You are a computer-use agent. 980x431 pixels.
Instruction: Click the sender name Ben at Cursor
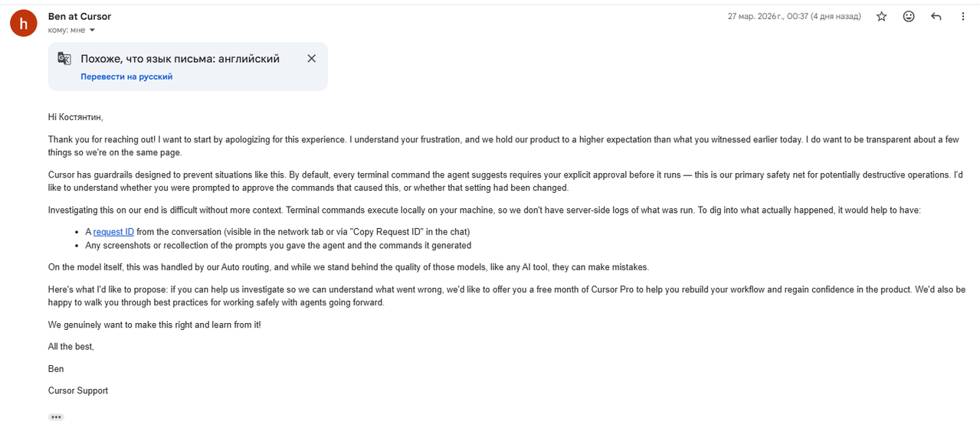click(x=80, y=16)
